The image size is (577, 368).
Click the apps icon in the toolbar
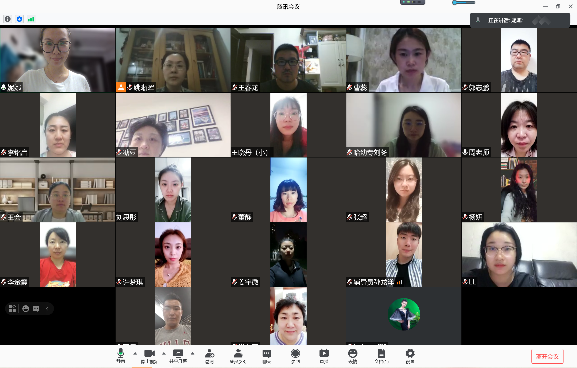295,355
